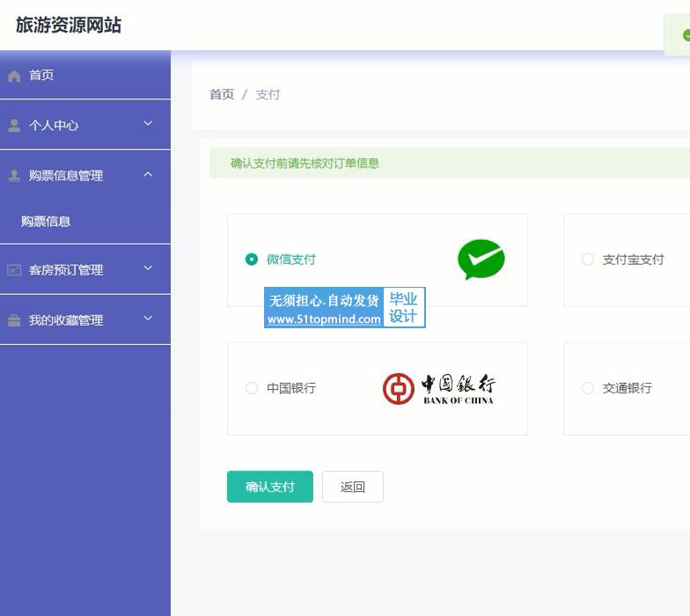The width and height of the screenshot is (690, 616).
Task: Click the home icon in the sidebar
Action: click(14, 76)
